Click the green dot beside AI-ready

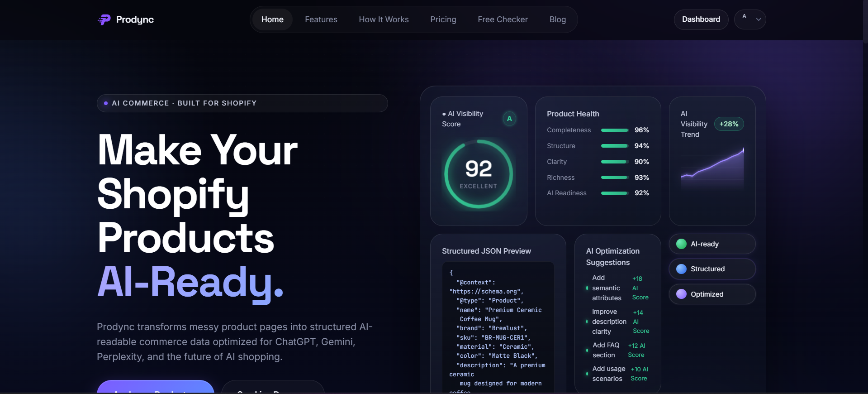(x=681, y=244)
